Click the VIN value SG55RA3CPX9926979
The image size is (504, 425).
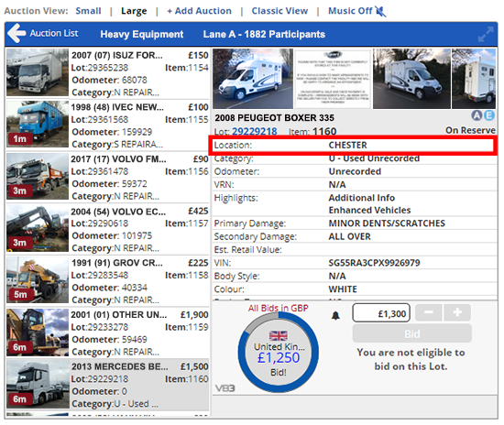point(374,263)
